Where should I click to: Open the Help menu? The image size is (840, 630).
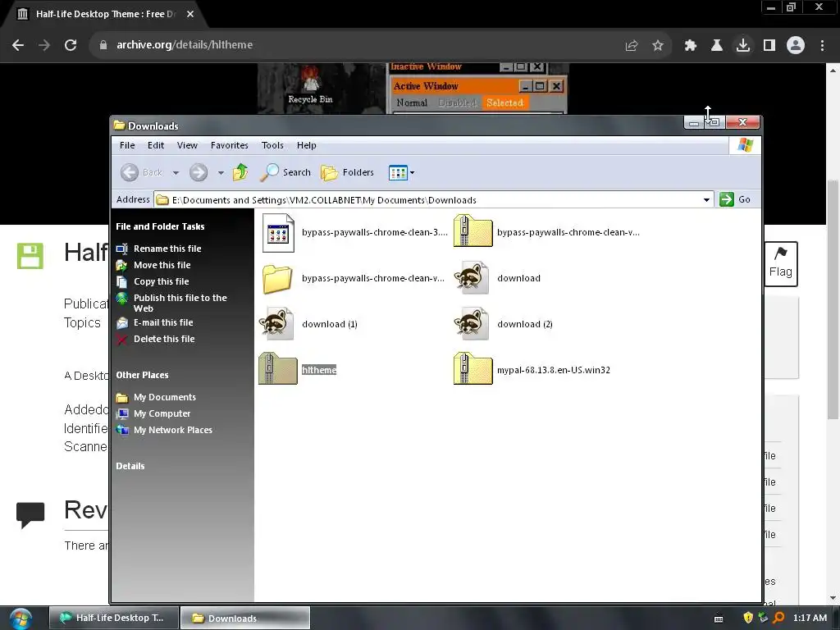coord(307,145)
